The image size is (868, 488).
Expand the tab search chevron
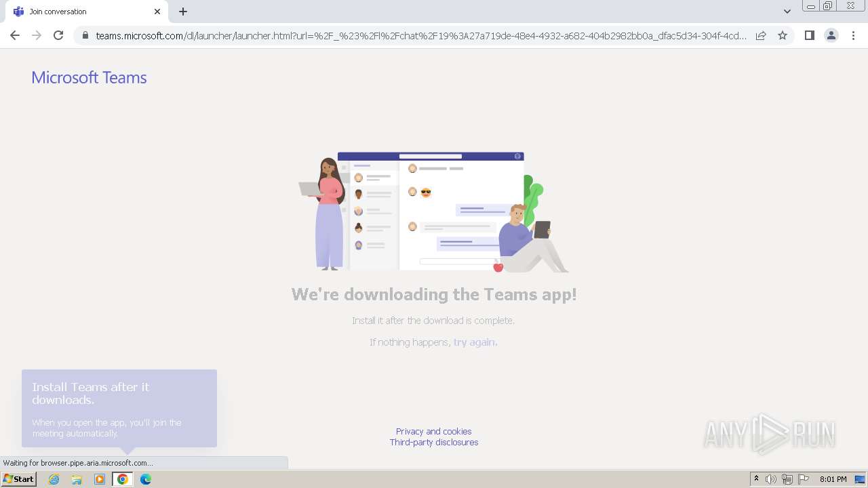click(x=787, y=12)
